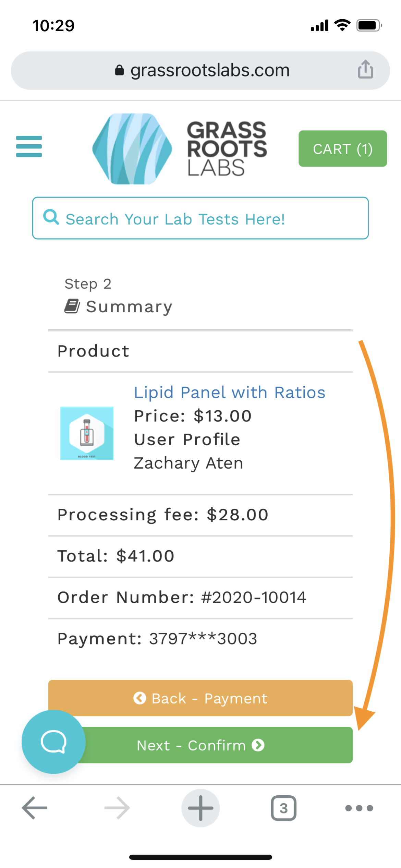The image size is (401, 868).
Task: Confirm the order with Next button
Action: [216, 745]
